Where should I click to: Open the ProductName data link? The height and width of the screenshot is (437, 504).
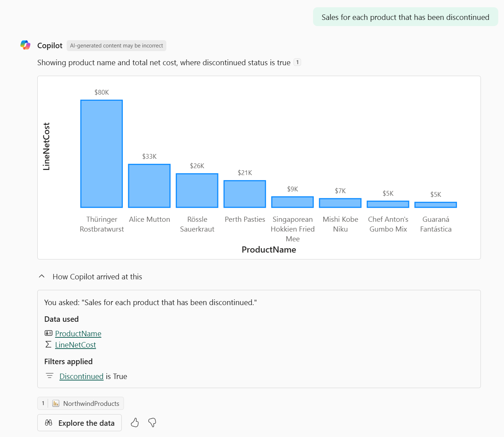click(x=78, y=333)
